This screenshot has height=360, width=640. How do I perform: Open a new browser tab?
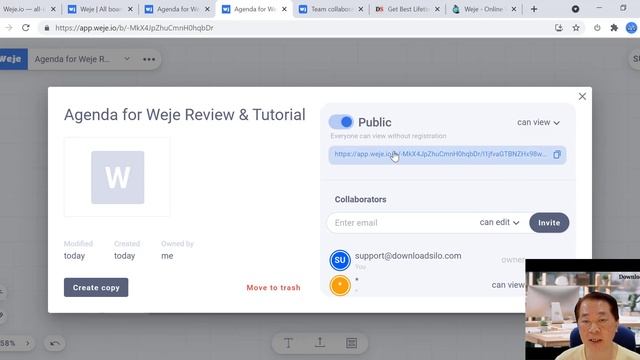click(x=534, y=9)
